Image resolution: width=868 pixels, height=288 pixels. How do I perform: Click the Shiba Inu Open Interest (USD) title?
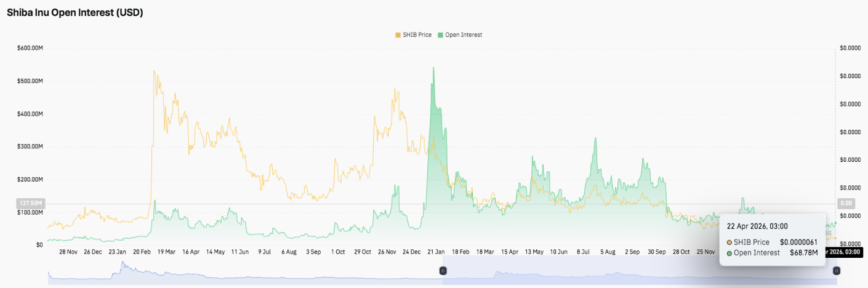[x=75, y=12]
